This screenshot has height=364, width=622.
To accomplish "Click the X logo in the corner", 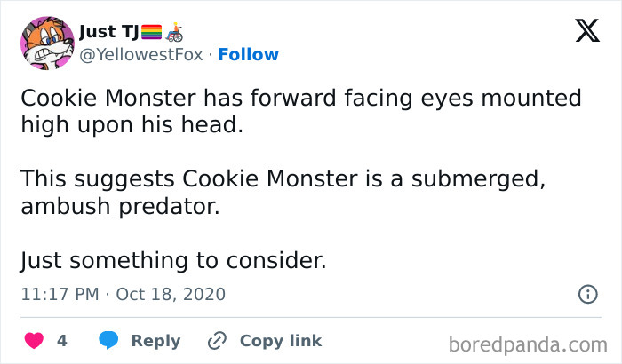I will [x=586, y=32].
